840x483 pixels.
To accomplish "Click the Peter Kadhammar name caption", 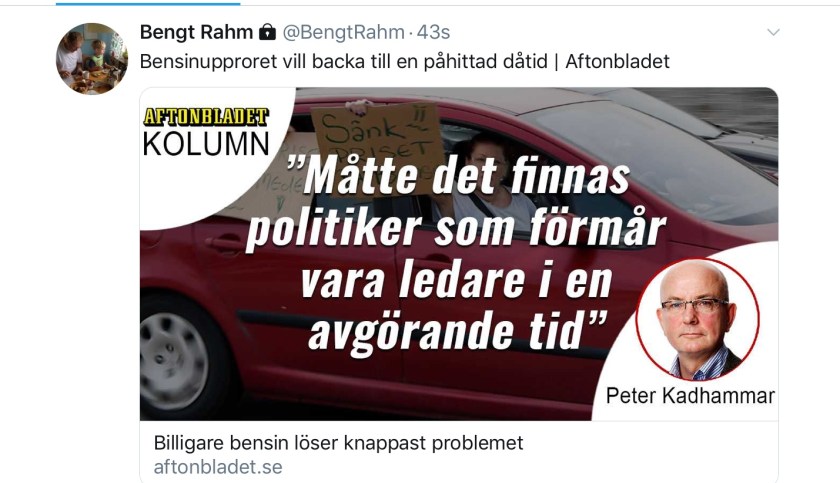I will [690, 396].
